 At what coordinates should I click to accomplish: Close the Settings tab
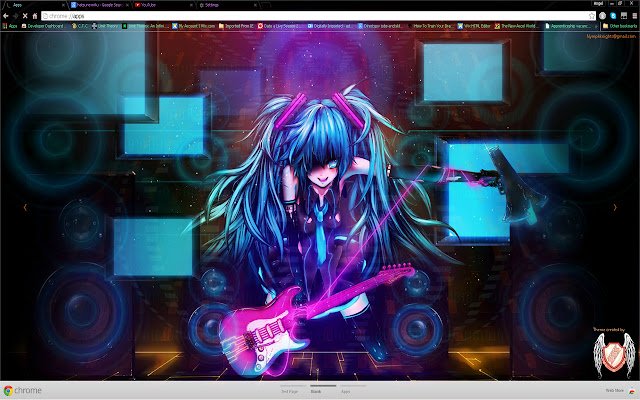(x=256, y=5)
